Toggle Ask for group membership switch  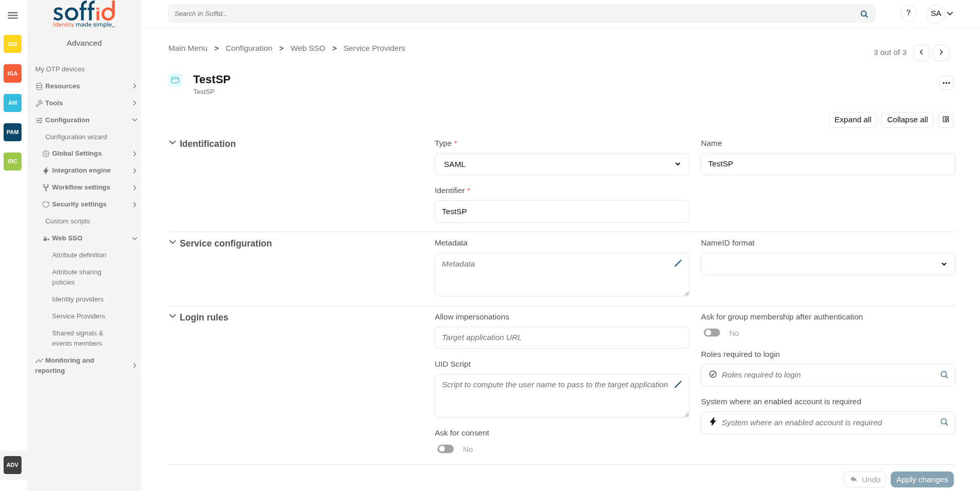click(712, 333)
